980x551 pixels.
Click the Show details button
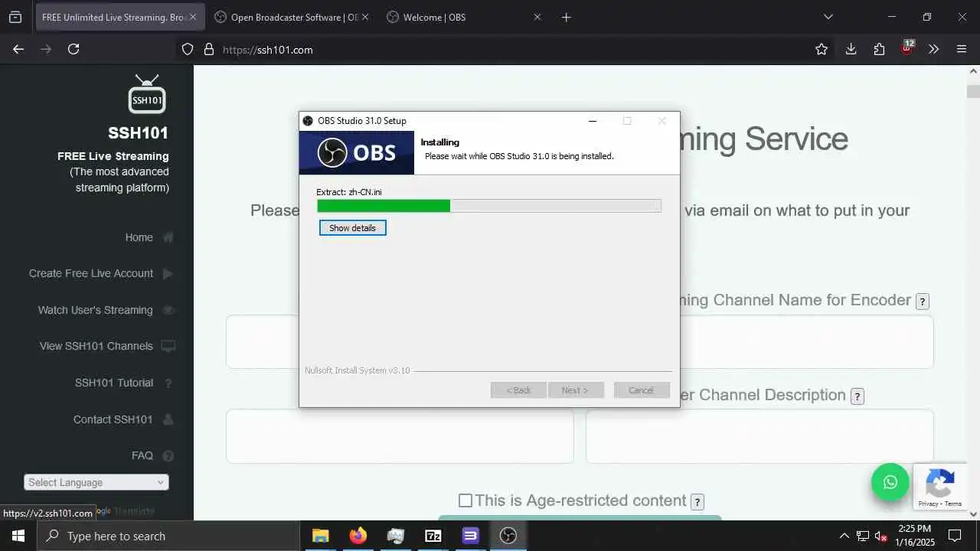[x=352, y=228]
